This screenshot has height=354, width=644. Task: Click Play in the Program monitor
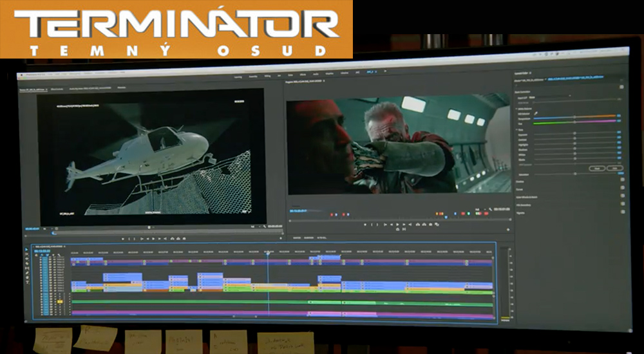click(397, 224)
